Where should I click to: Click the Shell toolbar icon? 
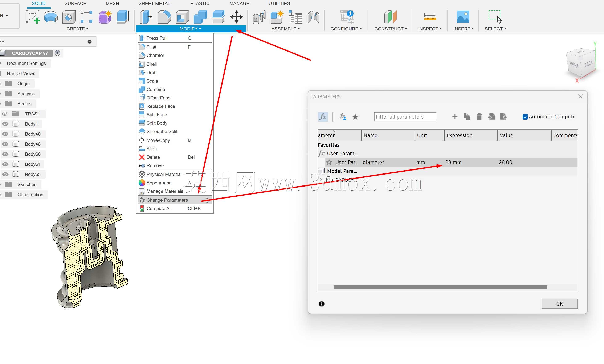182,17
